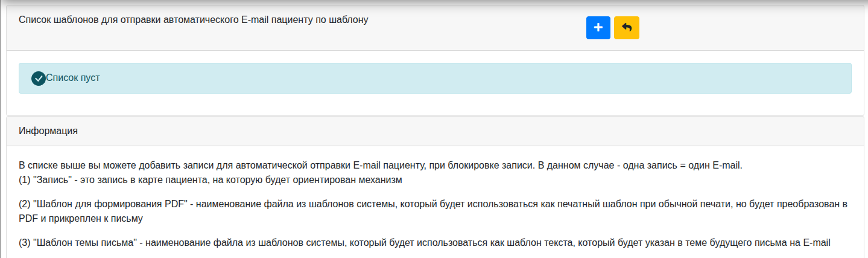Click the "Список пуст" message text
Image resolution: width=868 pixels, height=258 pixels.
point(73,78)
